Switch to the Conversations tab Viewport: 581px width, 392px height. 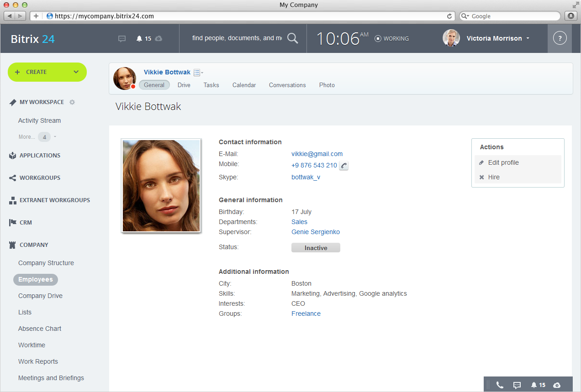coord(287,85)
